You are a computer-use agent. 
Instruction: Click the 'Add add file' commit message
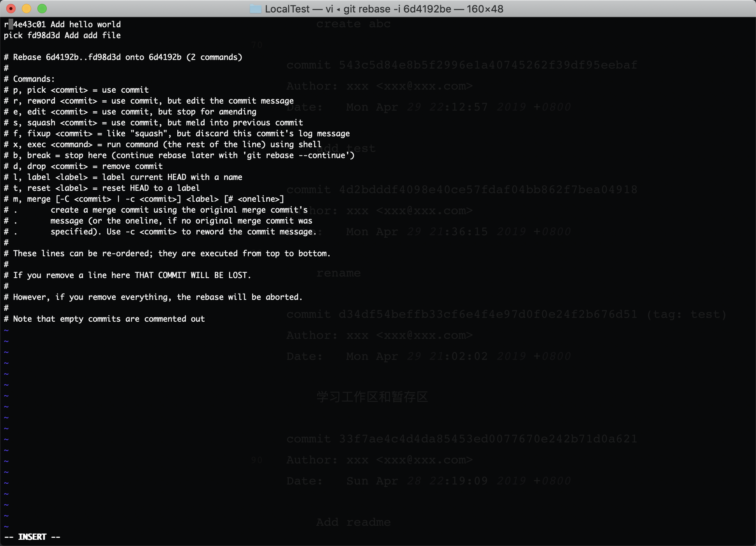(x=93, y=35)
